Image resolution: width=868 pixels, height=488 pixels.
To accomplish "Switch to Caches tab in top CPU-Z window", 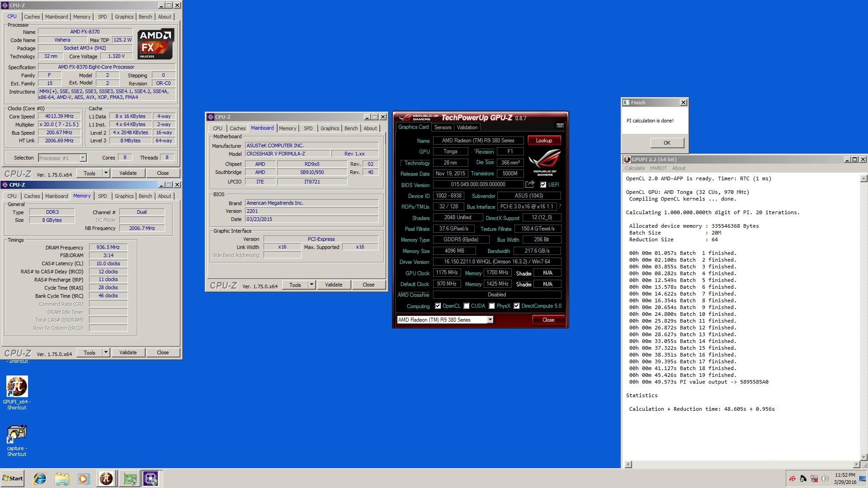I will pos(32,17).
